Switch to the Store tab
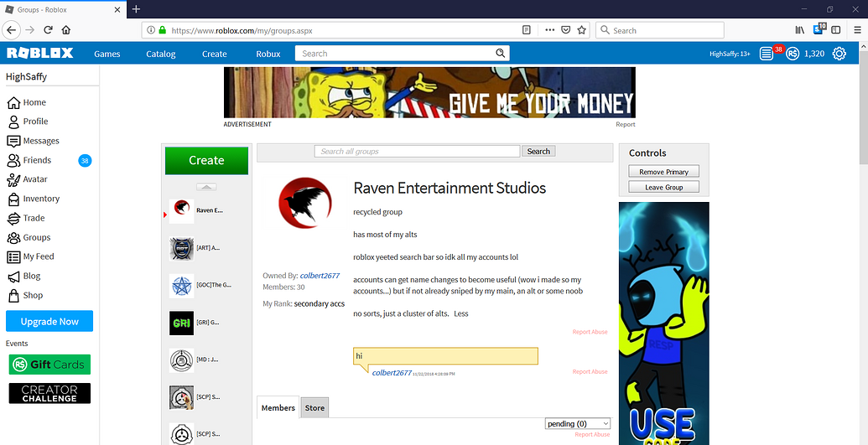This screenshot has width=868, height=445. click(314, 408)
